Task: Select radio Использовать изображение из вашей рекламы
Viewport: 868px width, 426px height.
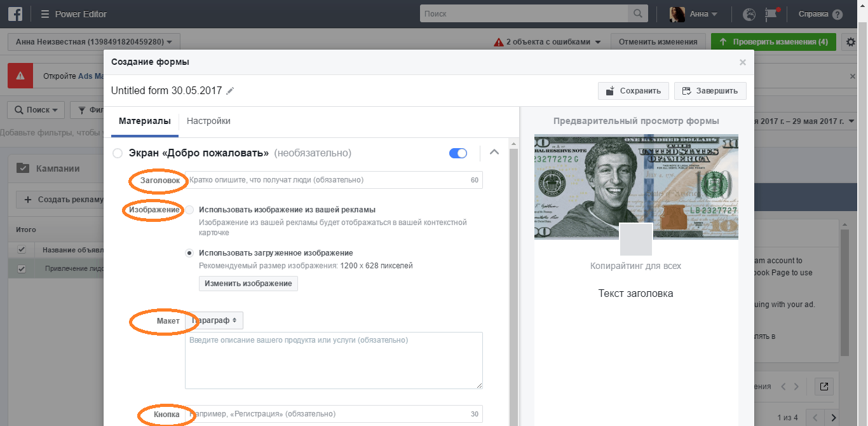Action: click(189, 210)
